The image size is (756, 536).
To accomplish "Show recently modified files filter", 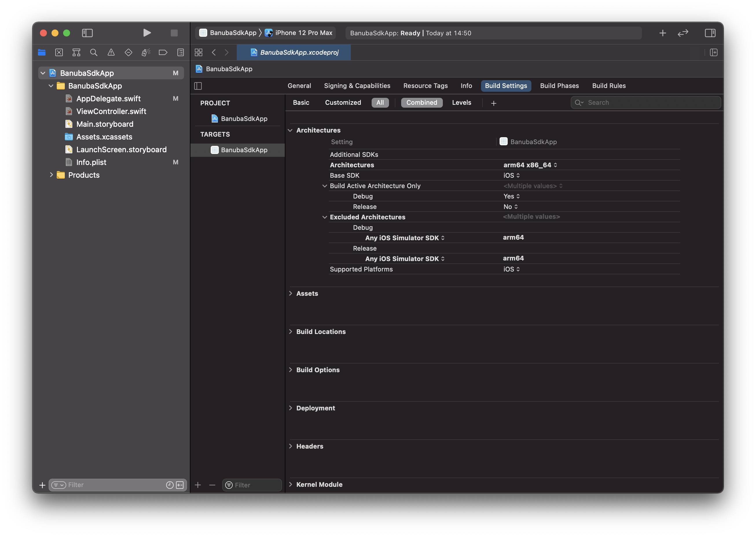I will 170,485.
